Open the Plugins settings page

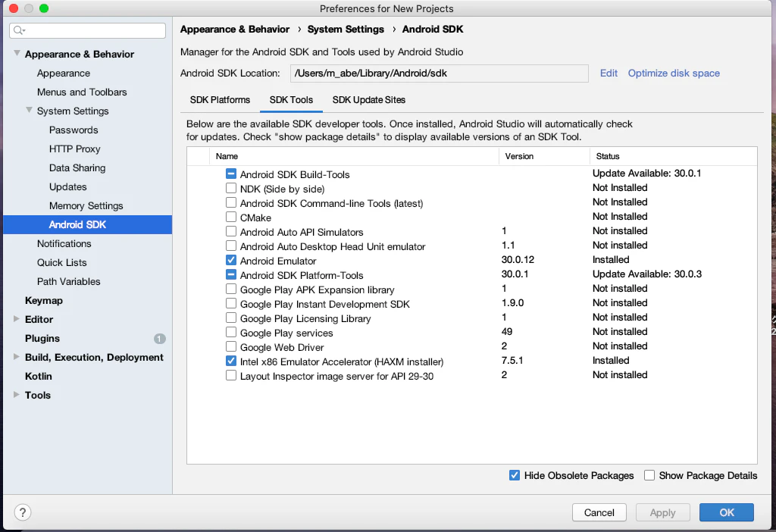click(42, 339)
